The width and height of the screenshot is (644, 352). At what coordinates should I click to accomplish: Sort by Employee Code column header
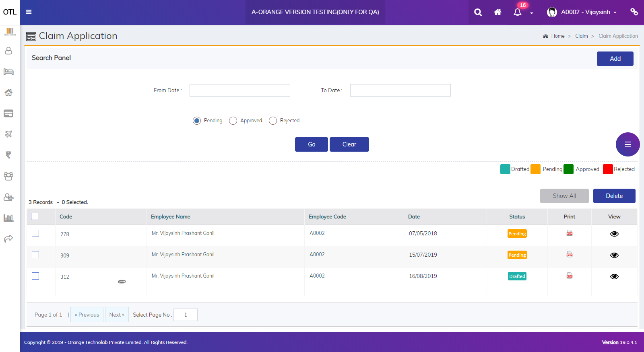click(x=328, y=217)
